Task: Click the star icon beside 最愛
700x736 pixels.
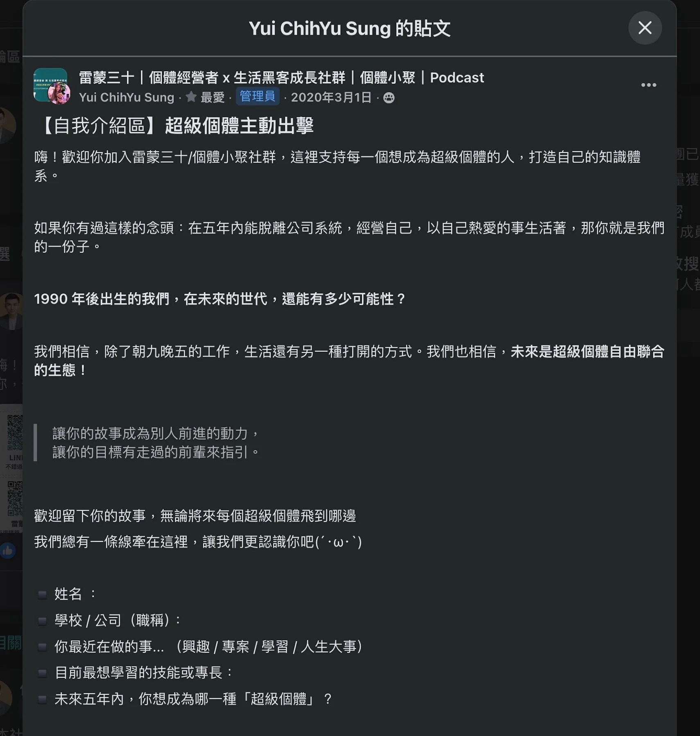Action: click(x=191, y=97)
